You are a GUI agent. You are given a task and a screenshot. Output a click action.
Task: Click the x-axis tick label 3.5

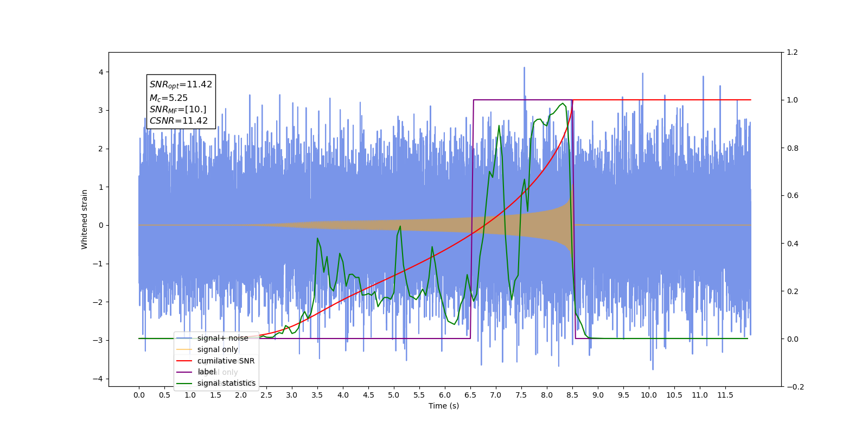tap(317, 395)
